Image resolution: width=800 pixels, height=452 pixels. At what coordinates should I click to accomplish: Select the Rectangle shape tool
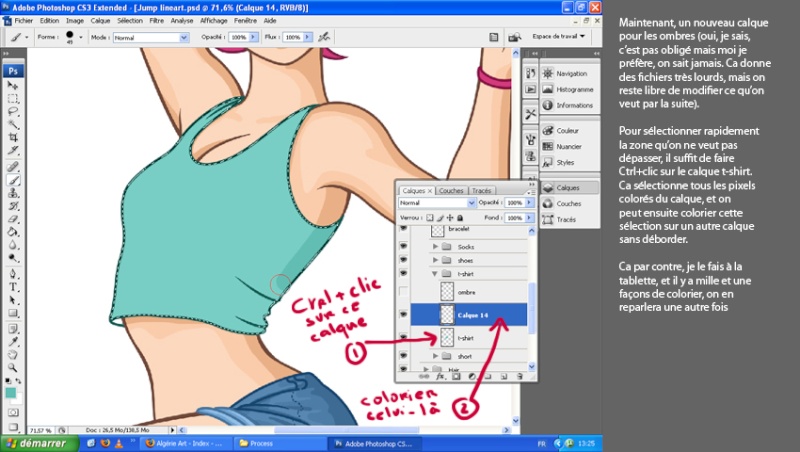click(x=13, y=313)
